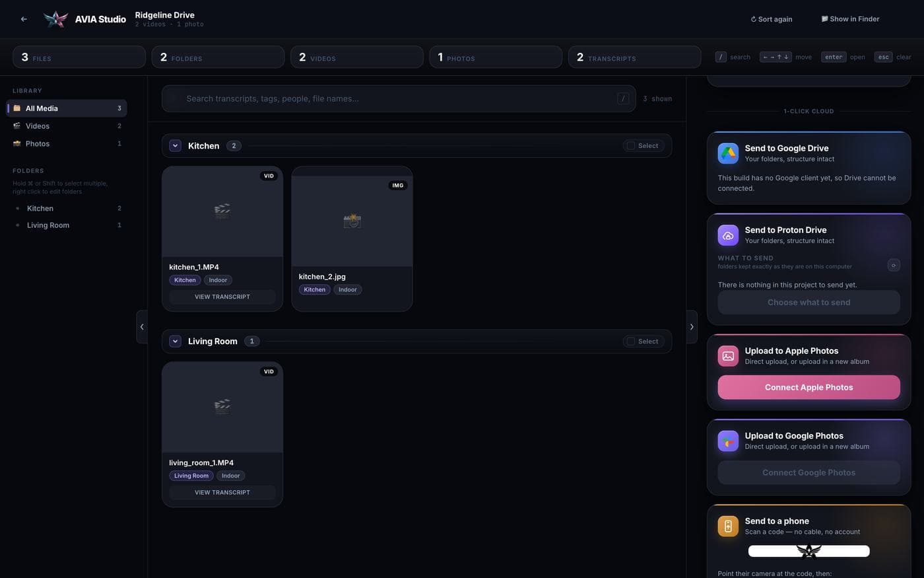Click the 2 Videos stat card
Screen dimensions: 924x578
(x=357, y=57)
